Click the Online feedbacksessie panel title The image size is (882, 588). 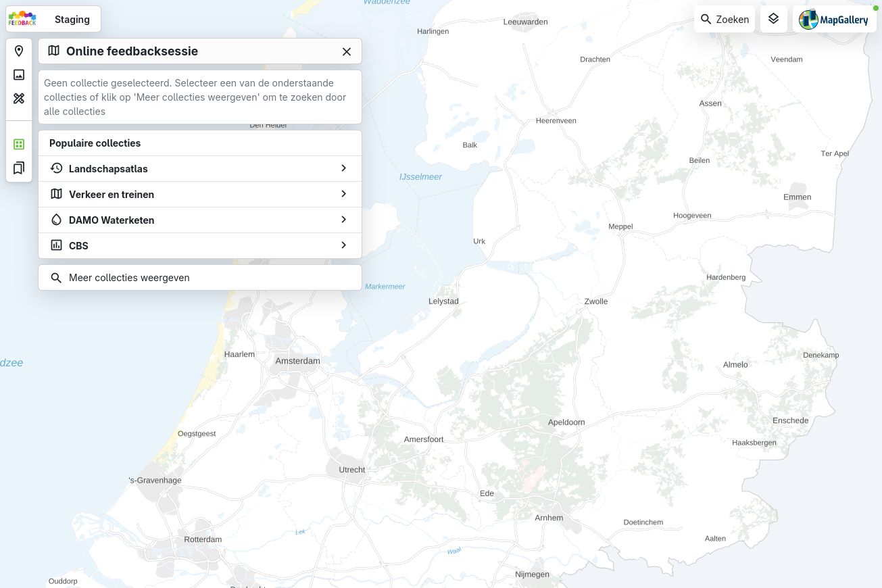[x=132, y=51]
